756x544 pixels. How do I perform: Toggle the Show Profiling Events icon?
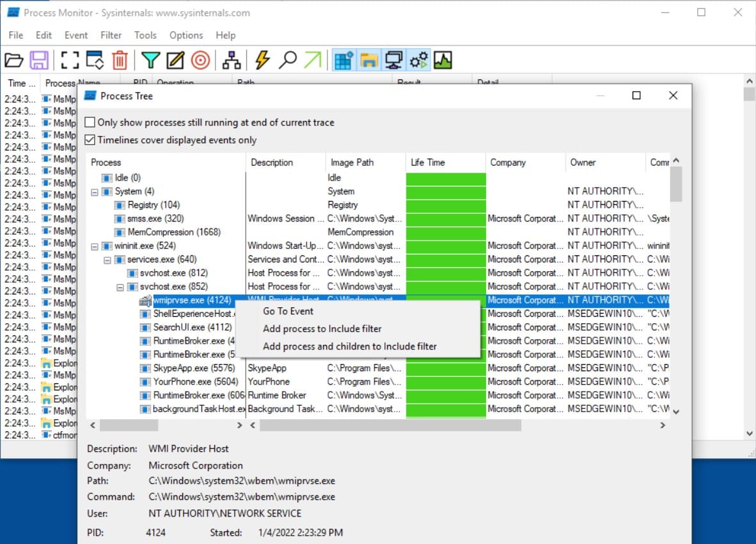tap(443, 60)
